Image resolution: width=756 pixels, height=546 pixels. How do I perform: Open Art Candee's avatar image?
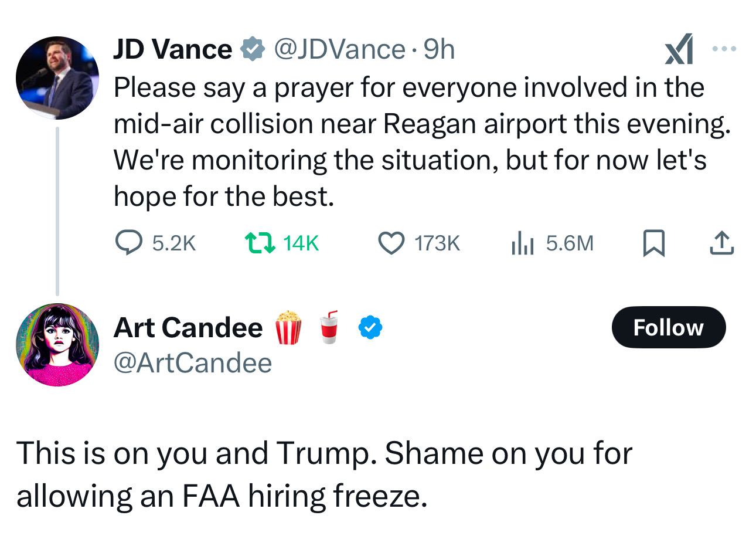click(57, 345)
